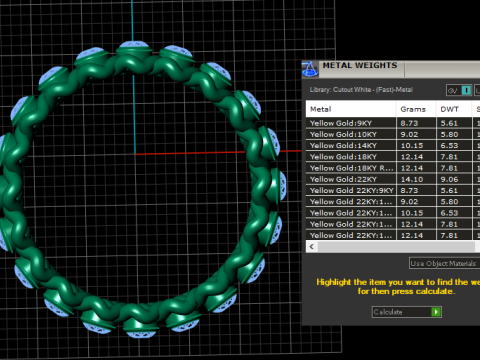The width and height of the screenshot is (480, 360).
Task: Click 7.81 DWT in Yellow Gold:18KY row
Action: click(x=449, y=157)
